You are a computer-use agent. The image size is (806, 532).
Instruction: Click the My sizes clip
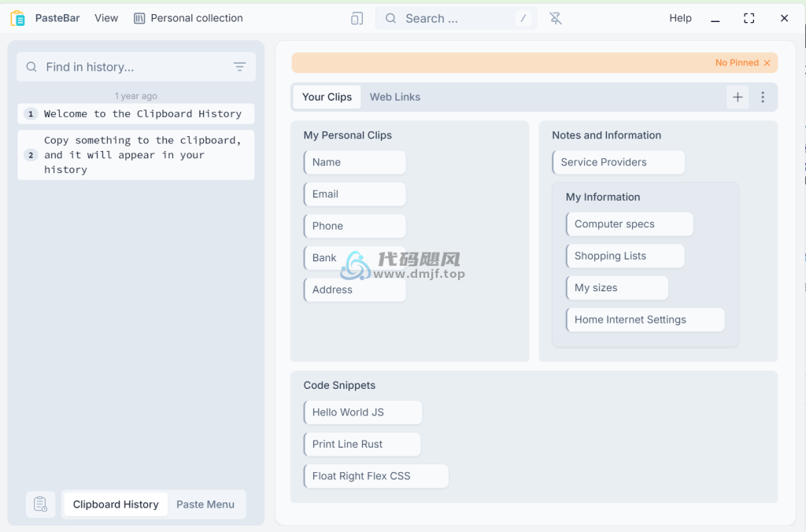coord(617,288)
